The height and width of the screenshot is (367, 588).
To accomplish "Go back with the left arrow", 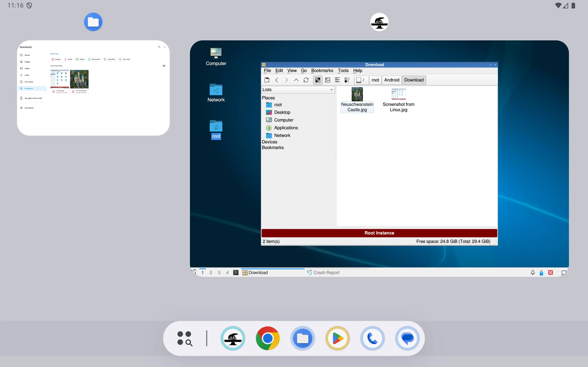I will 277,80.
